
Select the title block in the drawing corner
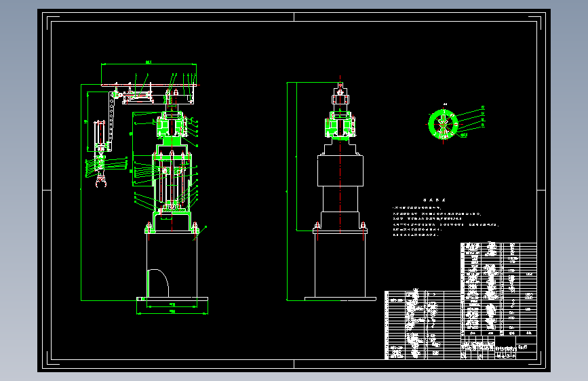pos(498,348)
